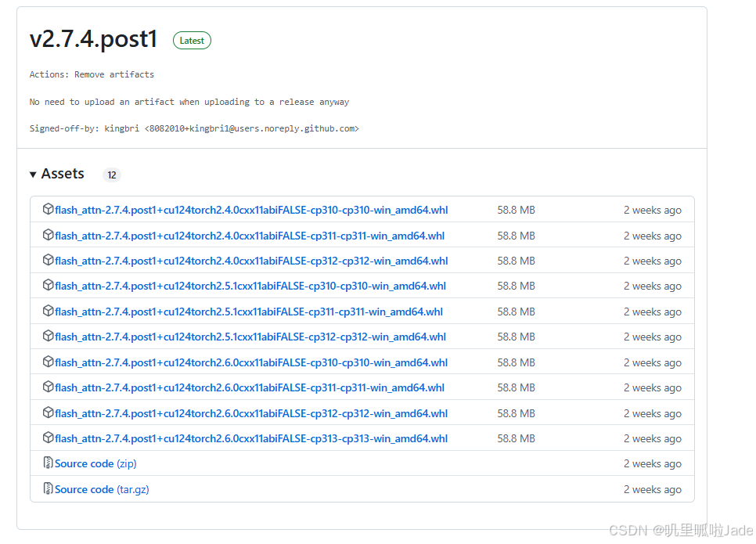Click package icon for torch2.6.0 cp311 wheel
The image size is (756, 544).
(48, 387)
